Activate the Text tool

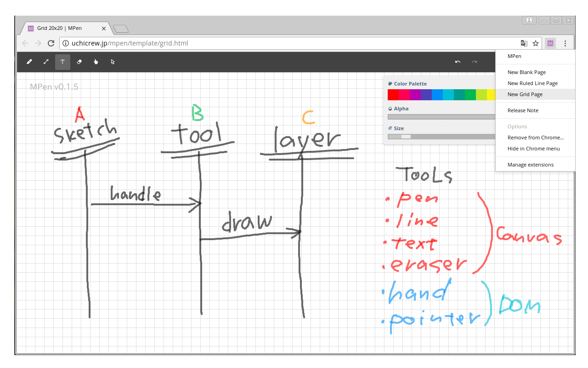point(62,62)
